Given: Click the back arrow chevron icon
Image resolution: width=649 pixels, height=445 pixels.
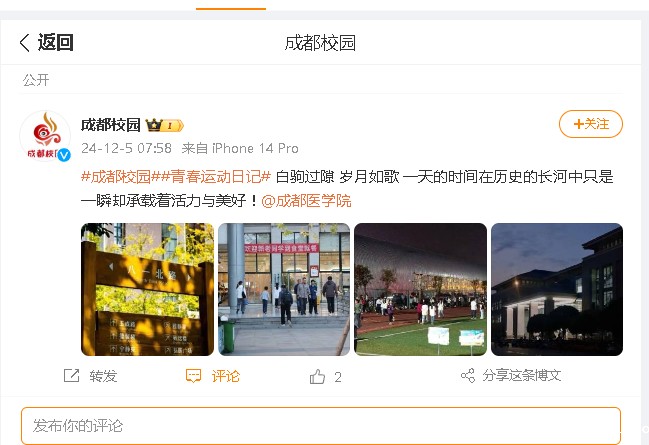Looking at the screenshot, I should [25, 43].
